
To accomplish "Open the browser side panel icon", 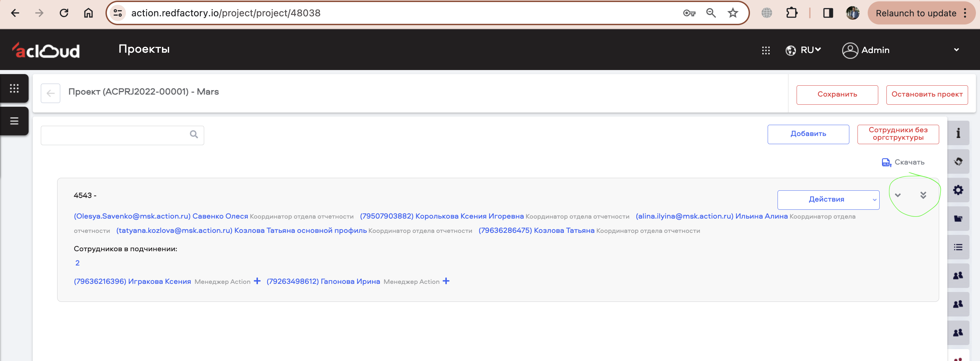I will point(828,13).
